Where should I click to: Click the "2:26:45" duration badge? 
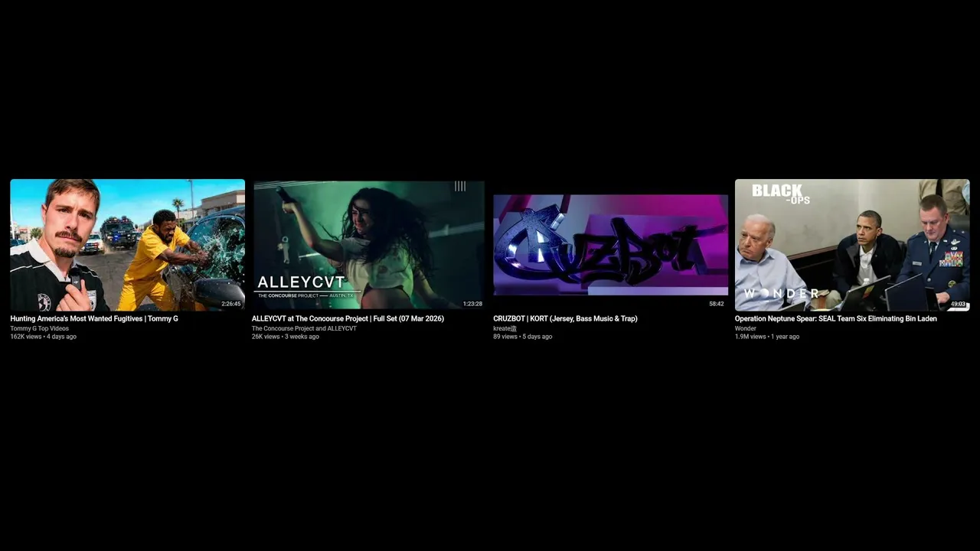(231, 304)
